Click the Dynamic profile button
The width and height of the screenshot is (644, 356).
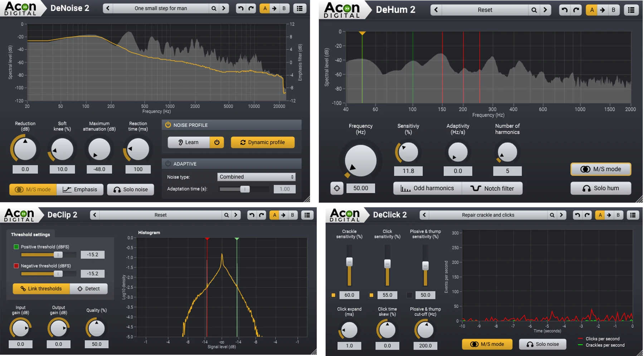pyautogui.click(x=263, y=142)
